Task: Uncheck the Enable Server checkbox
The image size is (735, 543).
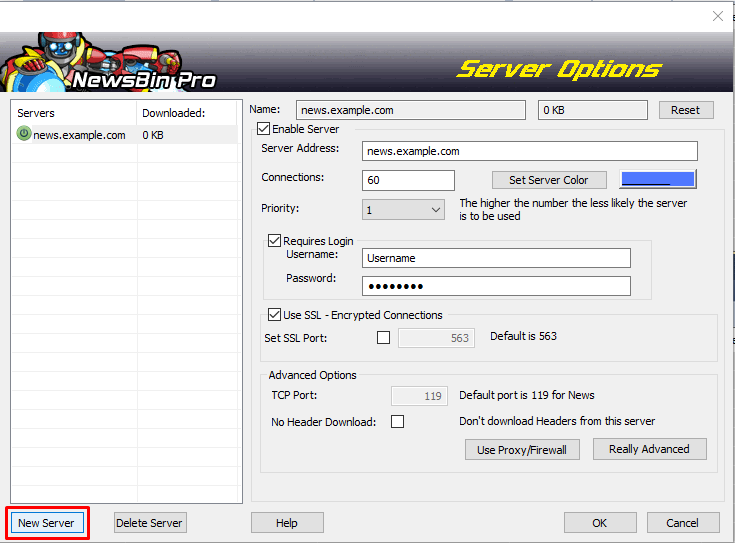Action: [264, 128]
